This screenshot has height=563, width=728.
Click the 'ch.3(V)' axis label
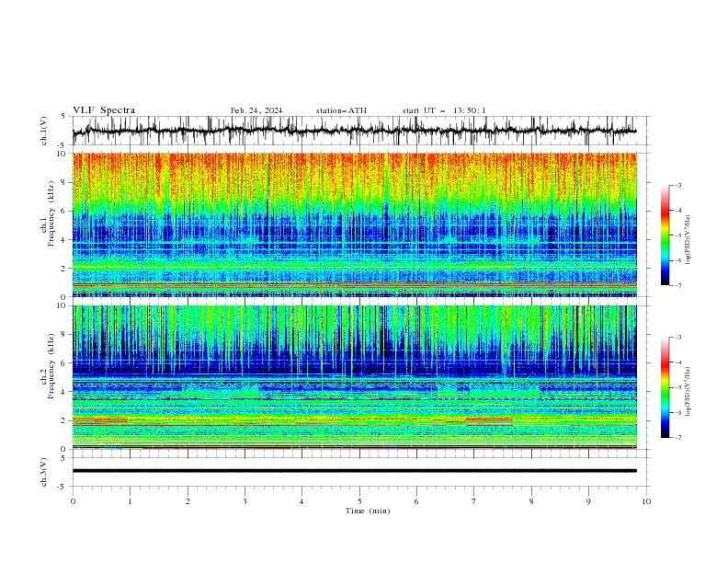44,472
